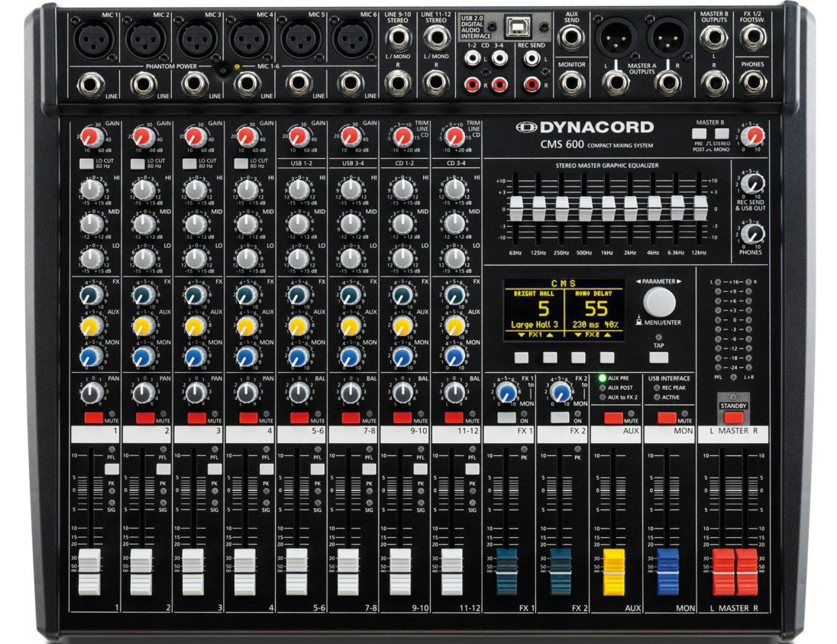Mute channel 4 with its red MUTE button
The image size is (837, 644).
point(248,418)
